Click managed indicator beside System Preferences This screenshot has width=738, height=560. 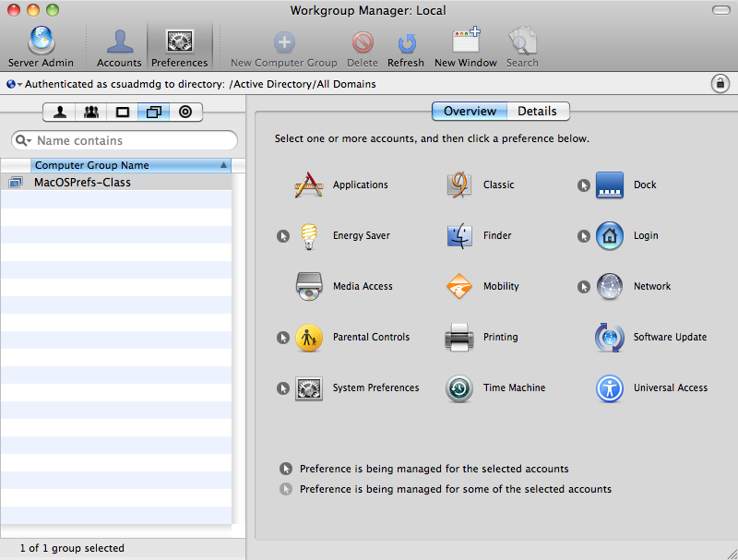tap(283, 388)
